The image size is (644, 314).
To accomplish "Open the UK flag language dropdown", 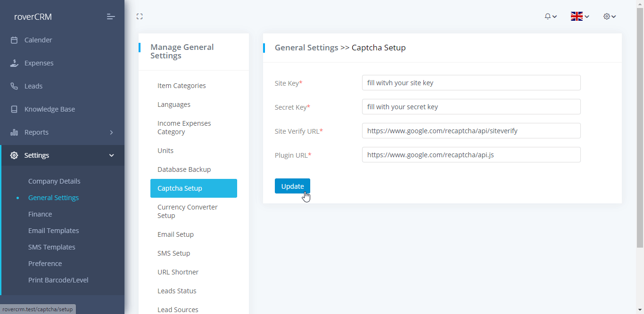I will coord(579,16).
